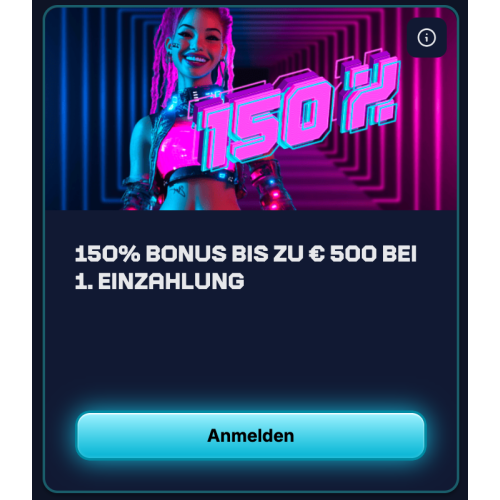The height and width of the screenshot is (500, 500).
Task: Open the bonus info icon
Action: 426,38
